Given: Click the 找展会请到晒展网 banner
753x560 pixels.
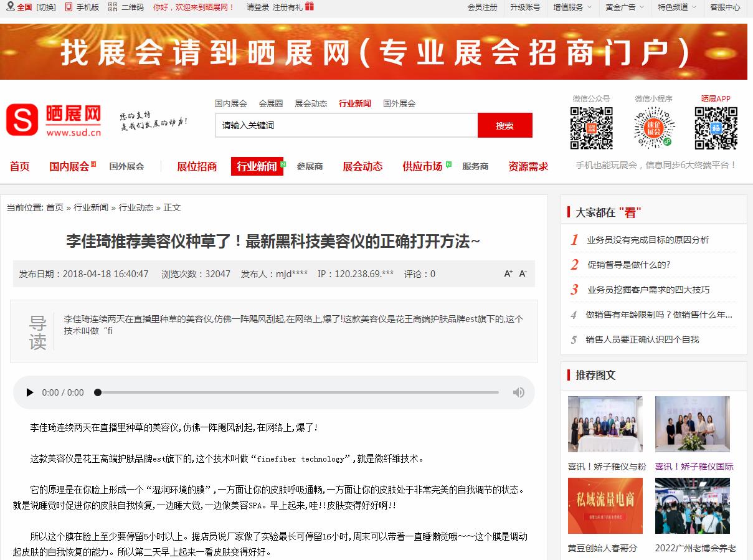Looking at the screenshot, I should point(374,52).
